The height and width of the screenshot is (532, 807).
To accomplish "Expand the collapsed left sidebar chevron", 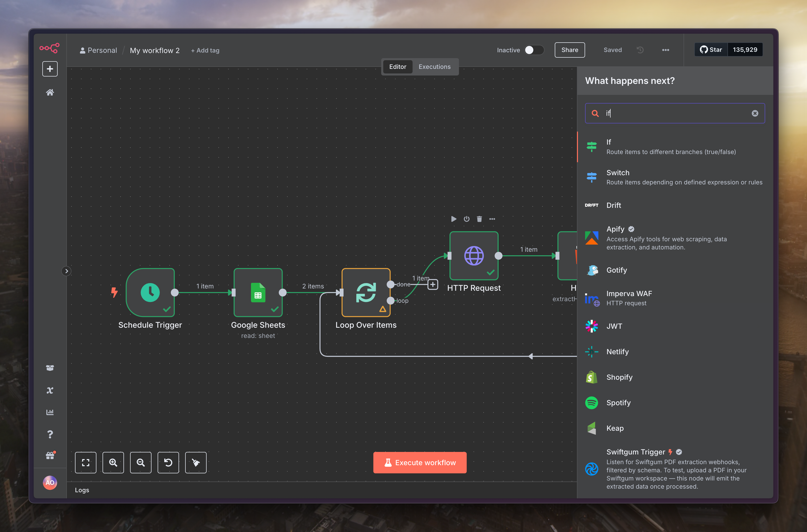I will [x=67, y=271].
